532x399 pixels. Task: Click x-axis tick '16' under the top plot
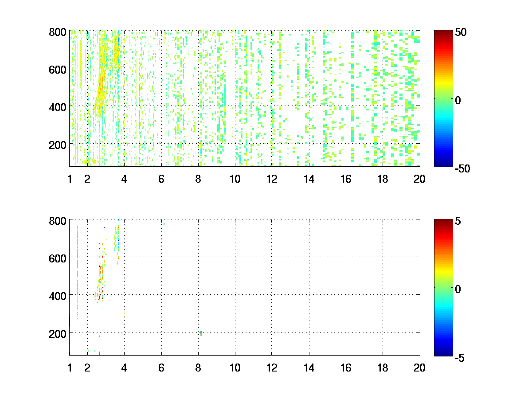(346, 179)
